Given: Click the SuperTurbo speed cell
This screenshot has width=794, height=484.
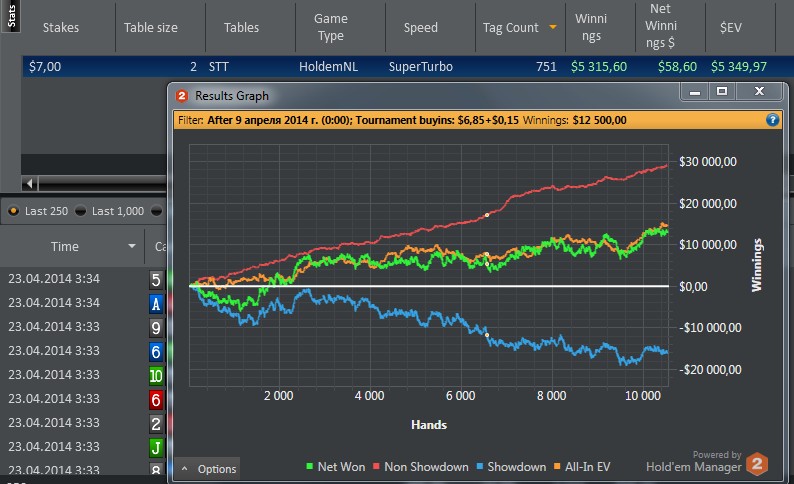Looking at the screenshot, I should (420, 66).
